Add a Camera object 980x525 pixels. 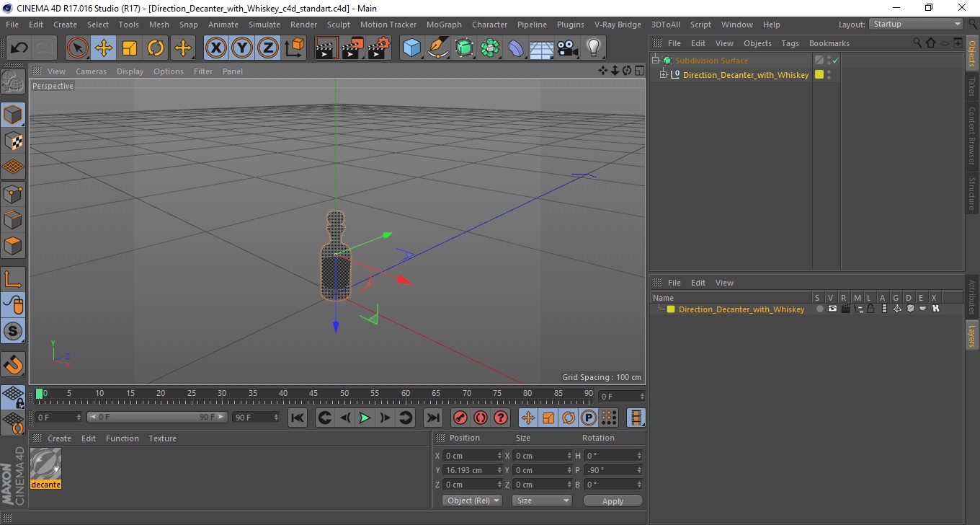click(568, 48)
